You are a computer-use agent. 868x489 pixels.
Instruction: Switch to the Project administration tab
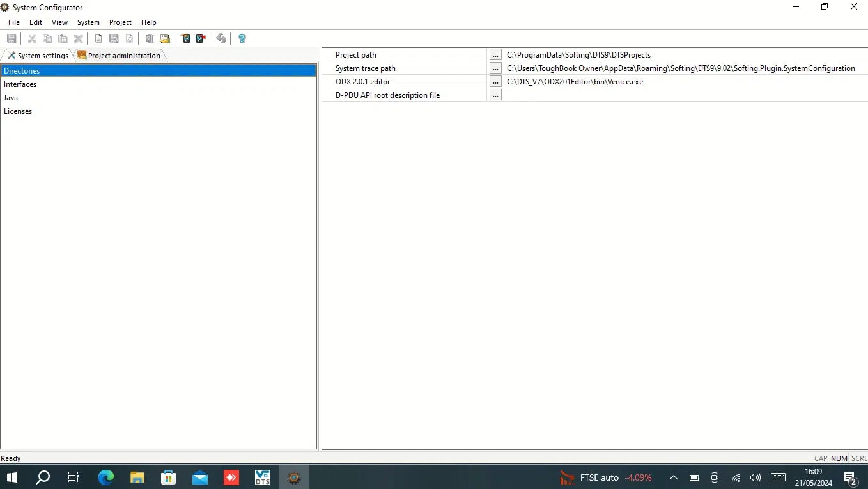(120, 56)
